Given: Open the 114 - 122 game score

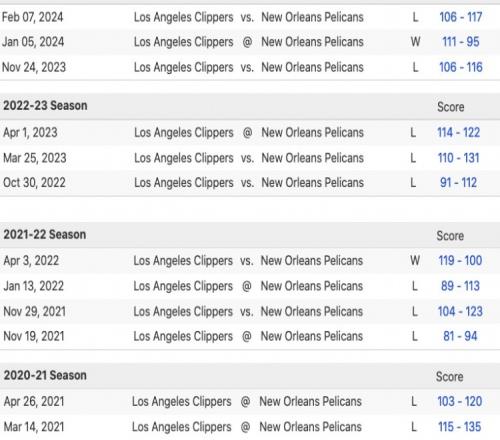Looking at the screenshot, I should click(458, 133).
